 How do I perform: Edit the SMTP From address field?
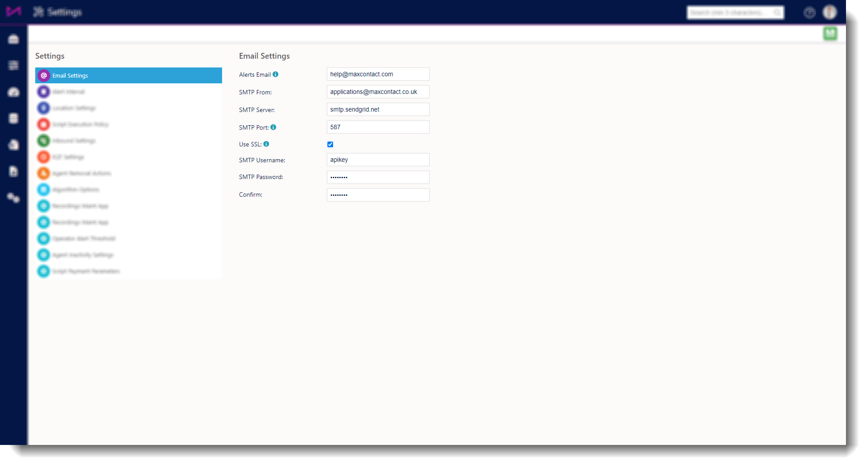click(378, 92)
